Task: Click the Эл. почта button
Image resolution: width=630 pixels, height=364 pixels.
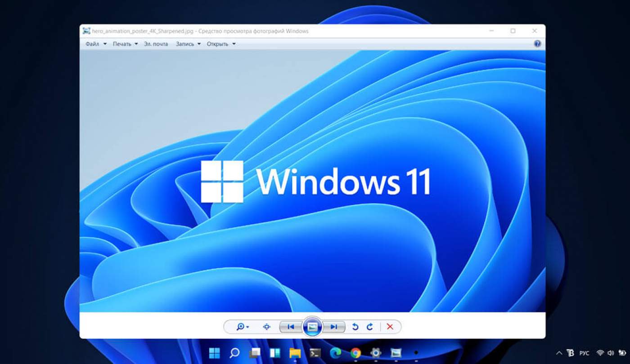Action: (x=156, y=44)
